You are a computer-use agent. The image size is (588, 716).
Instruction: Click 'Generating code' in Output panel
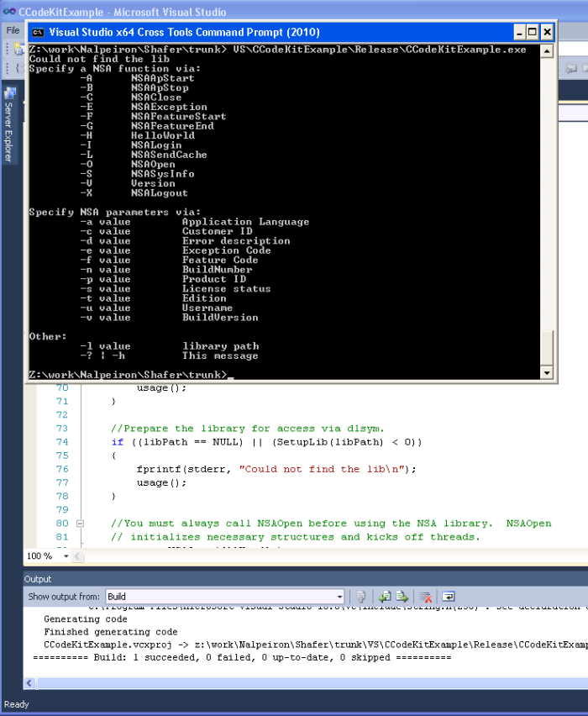(86, 619)
